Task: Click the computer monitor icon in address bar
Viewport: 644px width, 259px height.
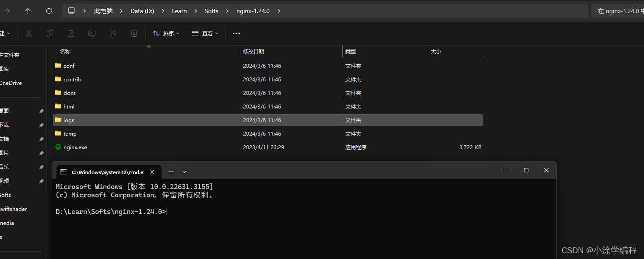Action: pyautogui.click(x=71, y=11)
